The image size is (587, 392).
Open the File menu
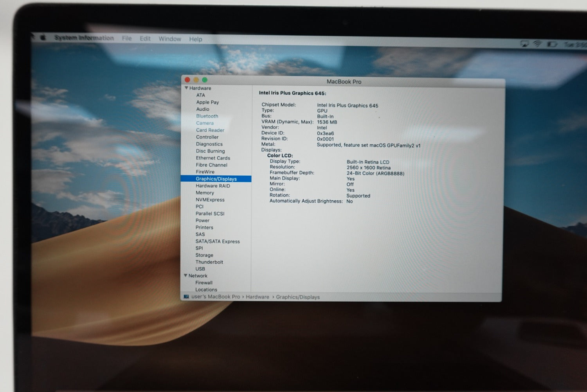click(x=127, y=38)
